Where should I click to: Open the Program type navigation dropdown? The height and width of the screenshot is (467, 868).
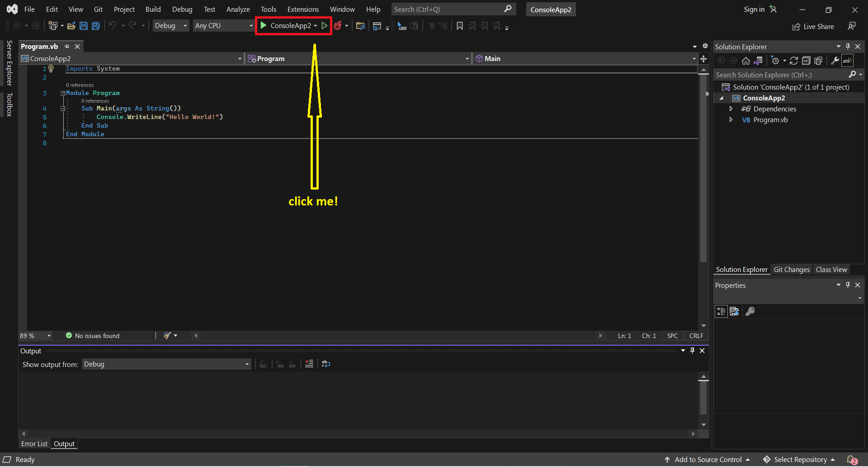[359, 59]
